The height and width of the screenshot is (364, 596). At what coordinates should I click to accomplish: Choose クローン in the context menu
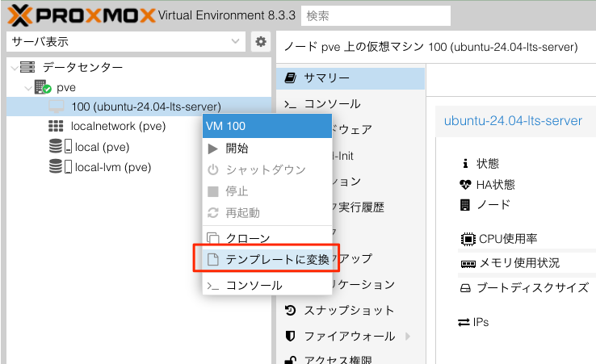267,238
